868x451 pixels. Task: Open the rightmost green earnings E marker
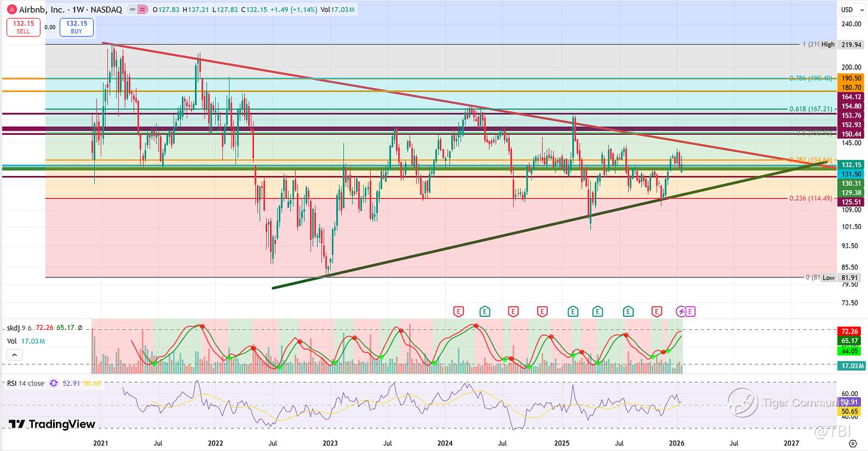coord(628,311)
